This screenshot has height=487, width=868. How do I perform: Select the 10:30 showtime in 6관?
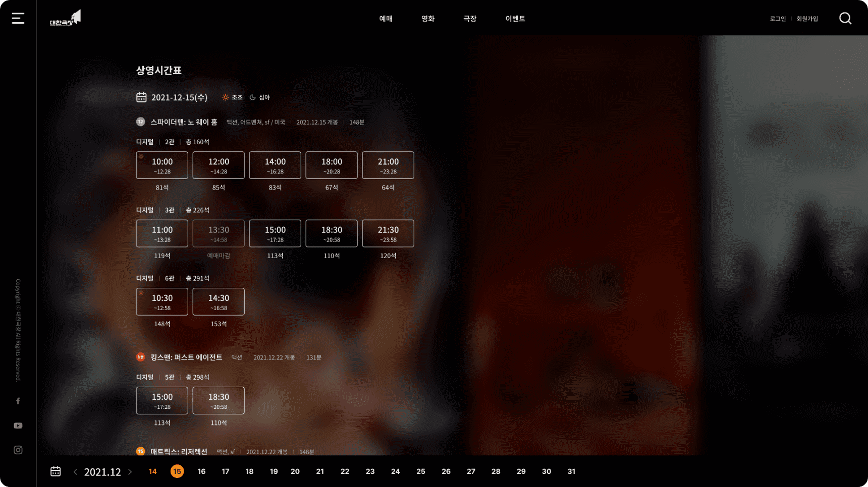(162, 301)
